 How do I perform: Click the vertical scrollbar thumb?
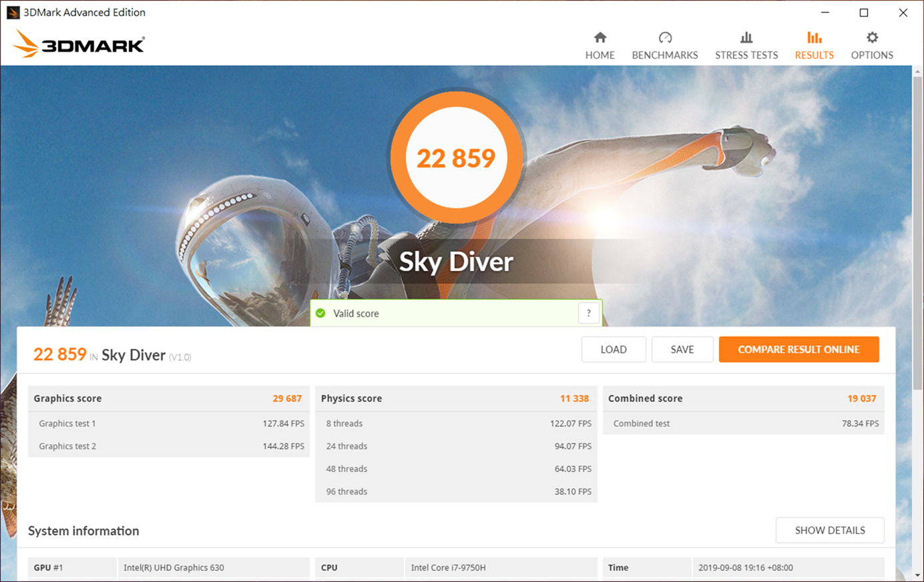[918, 234]
